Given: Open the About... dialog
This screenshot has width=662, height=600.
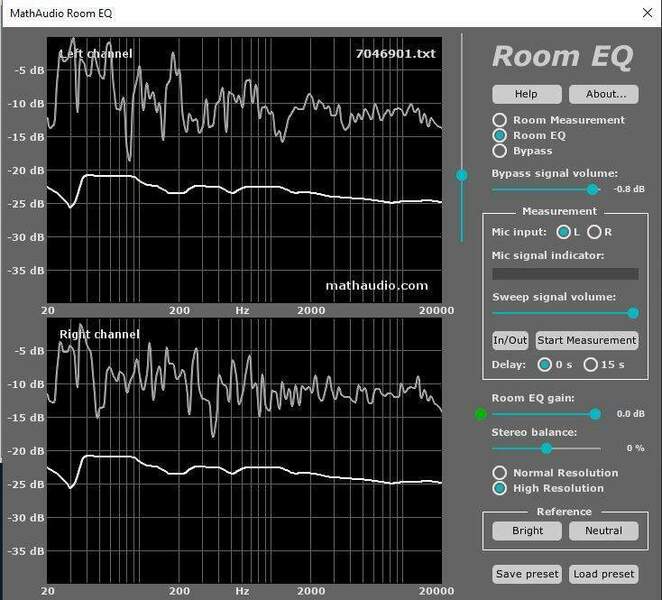Looking at the screenshot, I should coord(604,94).
